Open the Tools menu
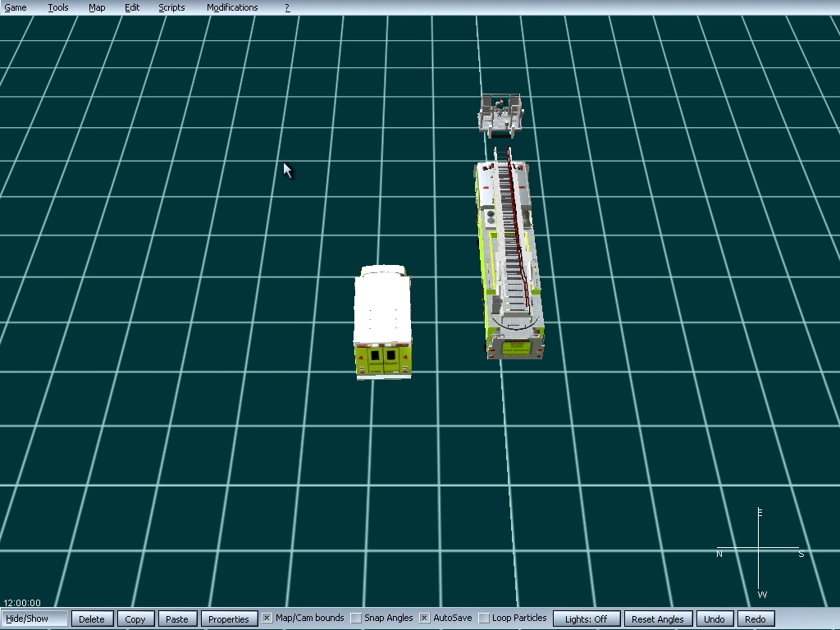Image resolution: width=840 pixels, height=630 pixels. pyautogui.click(x=58, y=7)
